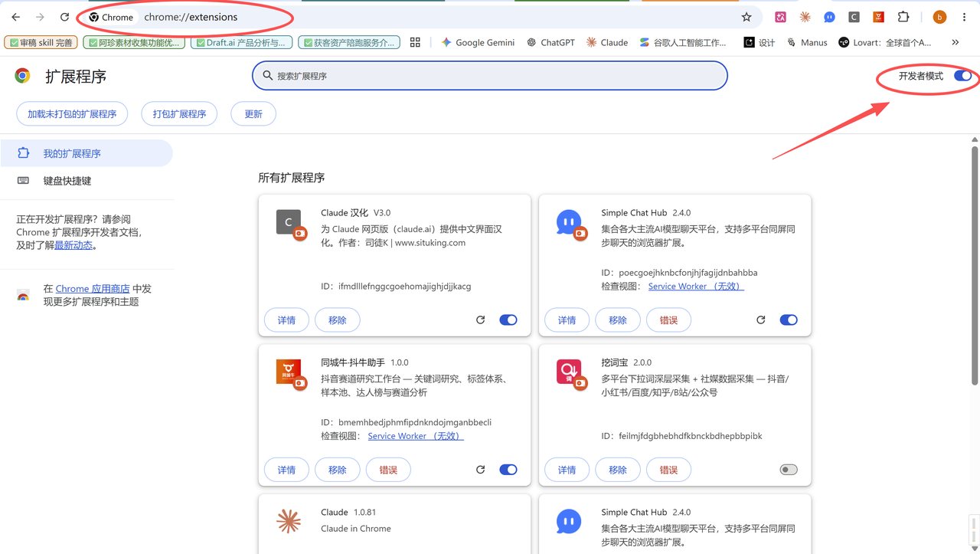Open 详情 for Claude 汉化
Image resolution: width=980 pixels, height=554 pixels.
click(287, 320)
